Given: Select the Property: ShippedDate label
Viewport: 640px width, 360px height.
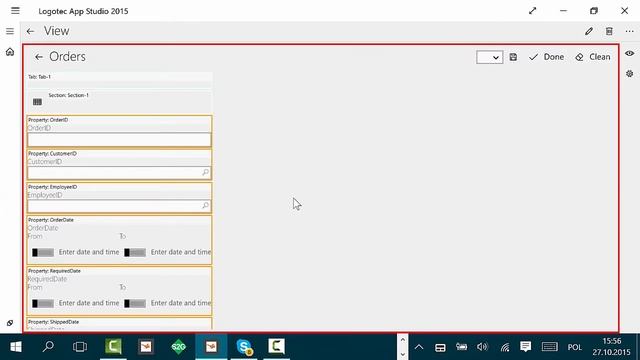Looking at the screenshot, I should point(53,322).
